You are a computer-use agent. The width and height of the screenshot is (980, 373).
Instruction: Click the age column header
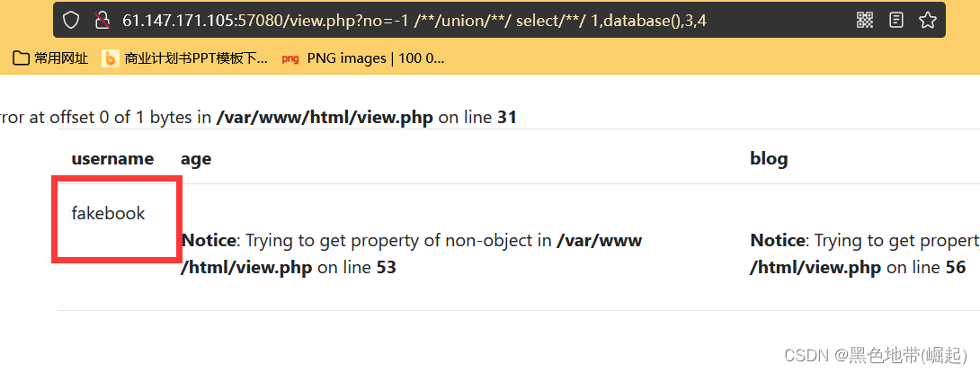tap(195, 159)
